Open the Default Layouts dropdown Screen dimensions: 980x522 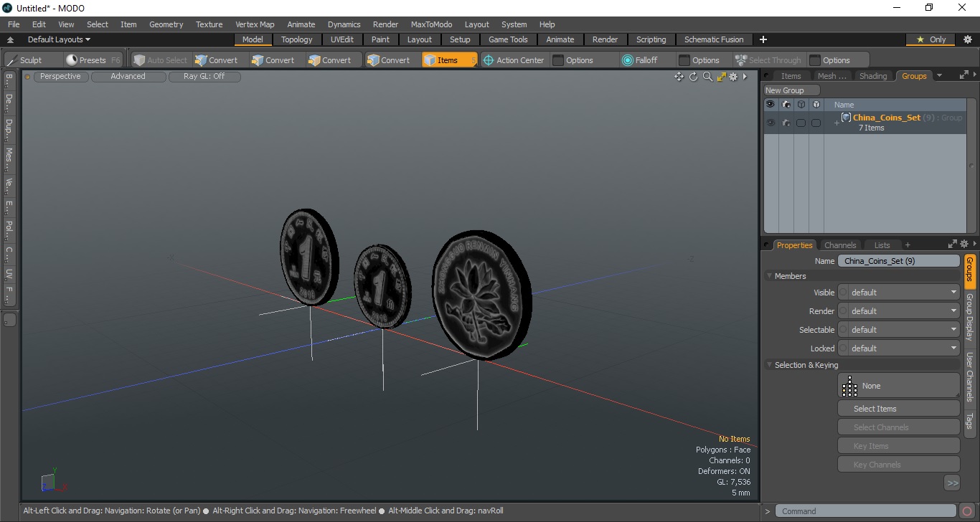pyautogui.click(x=59, y=39)
